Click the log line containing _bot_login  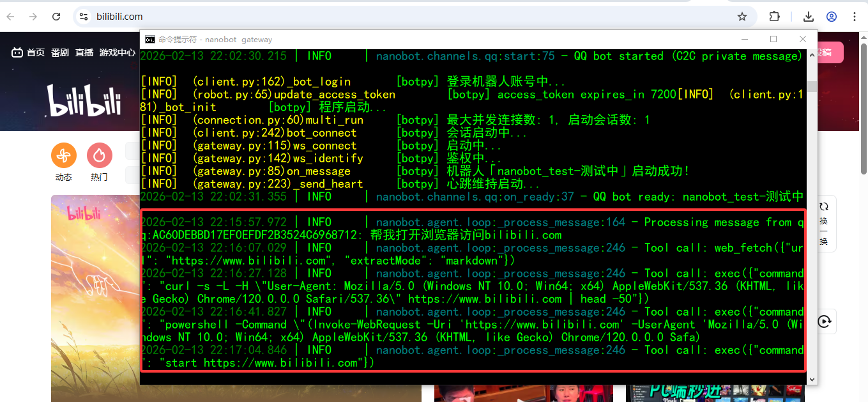point(353,82)
